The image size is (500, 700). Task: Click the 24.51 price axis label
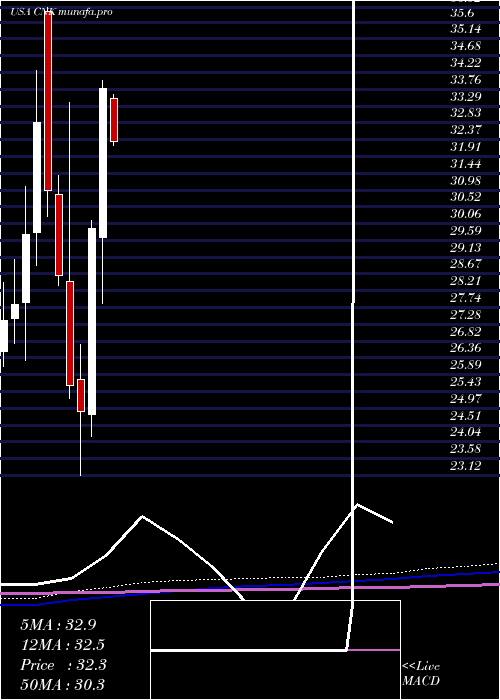[x=466, y=416]
